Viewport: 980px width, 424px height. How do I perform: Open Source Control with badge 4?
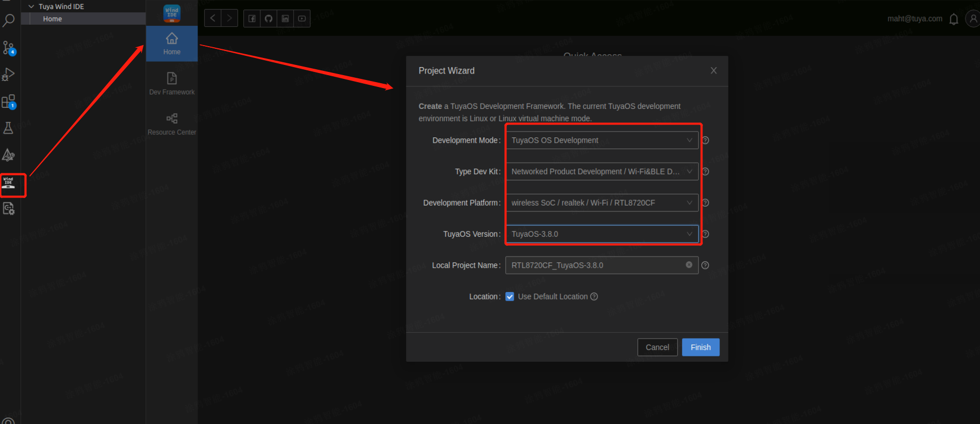9,48
